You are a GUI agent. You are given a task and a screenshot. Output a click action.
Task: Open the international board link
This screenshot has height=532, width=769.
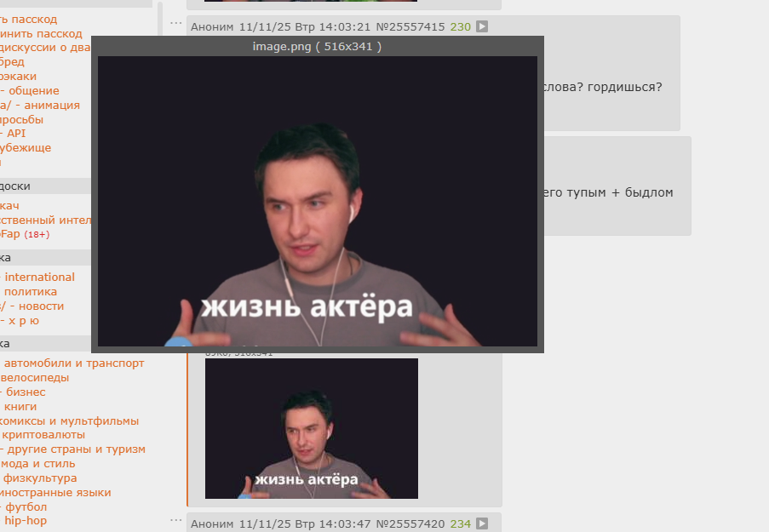pos(37,277)
